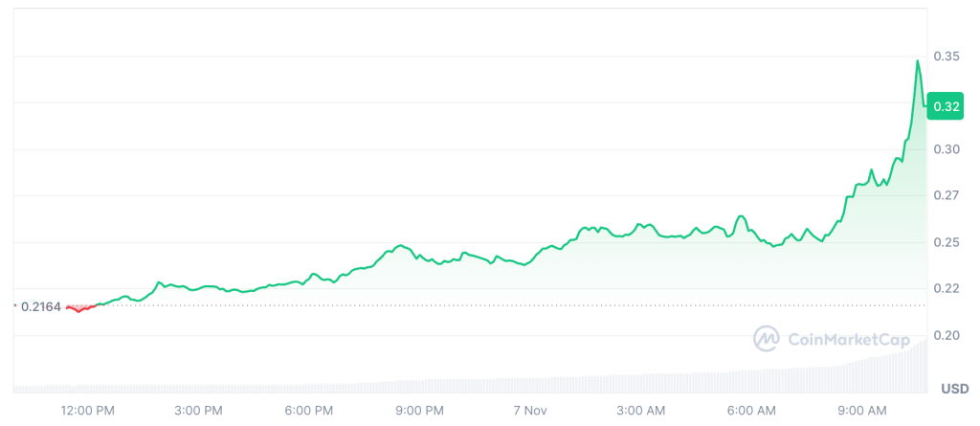The image size is (980, 426).
Task: Click the 0.27 price axis label
Action: click(x=946, y=195)
